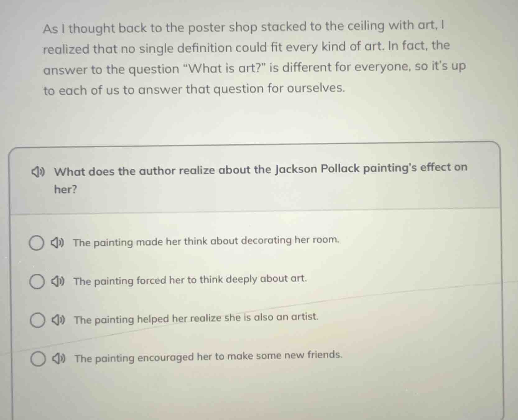Play audio for 'think deeply about art' answer
Viewport: 518px width, 420px height.
(x=58, y=282)
